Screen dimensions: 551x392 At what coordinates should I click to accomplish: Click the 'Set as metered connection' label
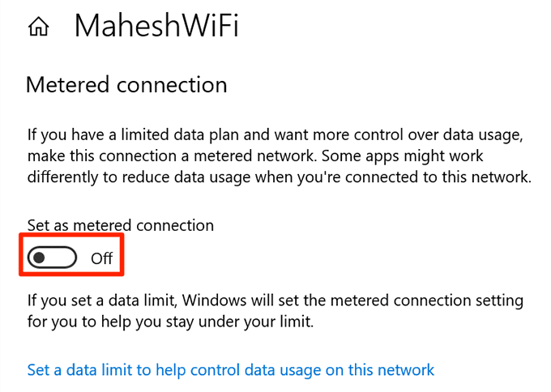click(x=120, y=225)
